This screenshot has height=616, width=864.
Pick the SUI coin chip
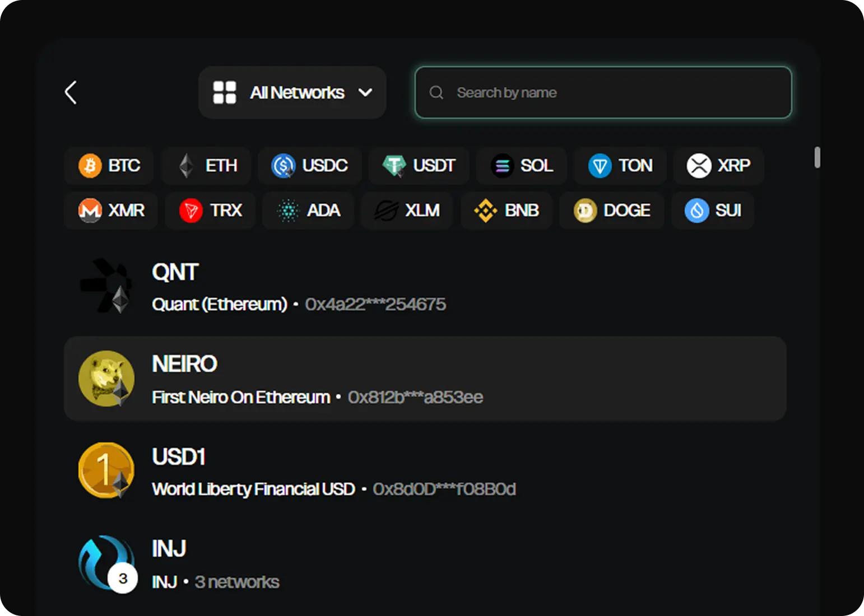[713, 211]
